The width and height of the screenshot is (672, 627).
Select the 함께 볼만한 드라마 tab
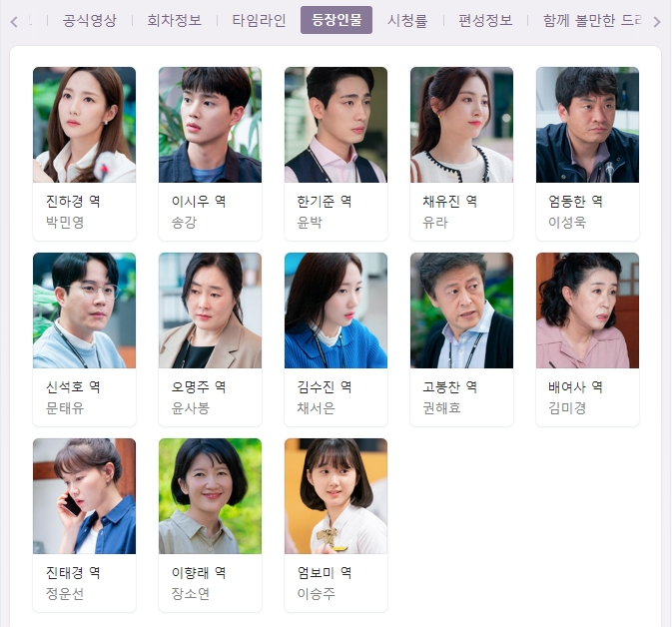(592, 20)
